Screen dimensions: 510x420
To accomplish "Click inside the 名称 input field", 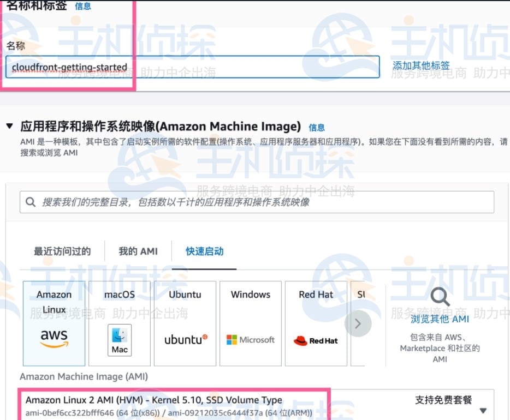I will 191,67.
